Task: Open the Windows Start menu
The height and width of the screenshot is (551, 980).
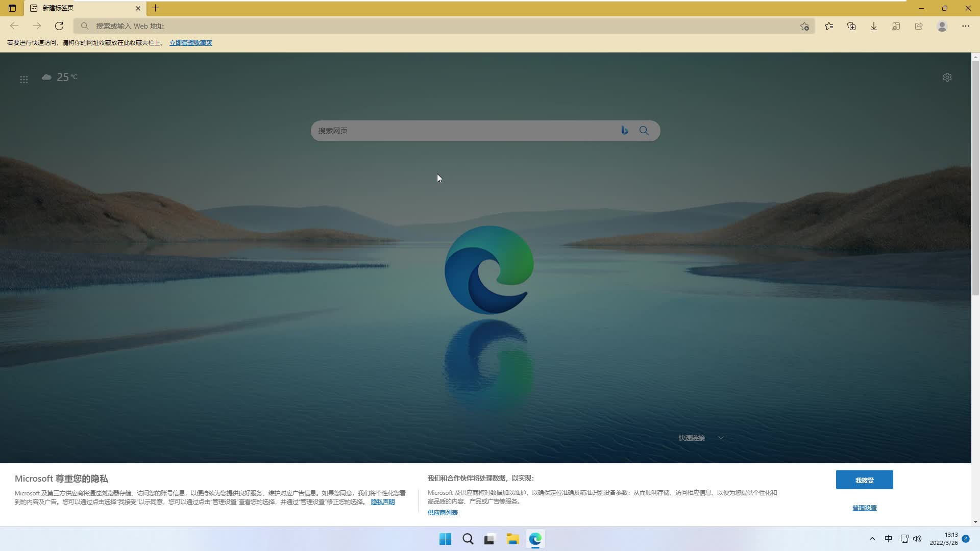Action: (x=445, y=539)
